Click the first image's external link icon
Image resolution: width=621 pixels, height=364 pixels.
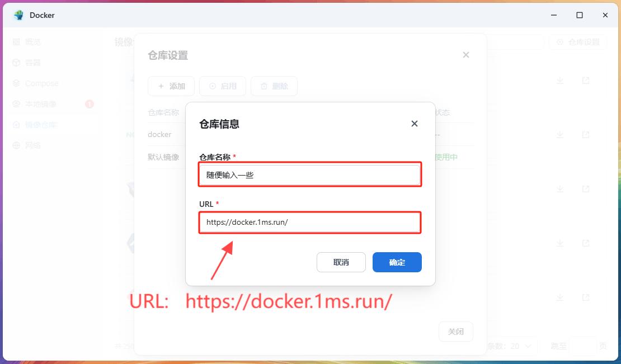[586, 81]
